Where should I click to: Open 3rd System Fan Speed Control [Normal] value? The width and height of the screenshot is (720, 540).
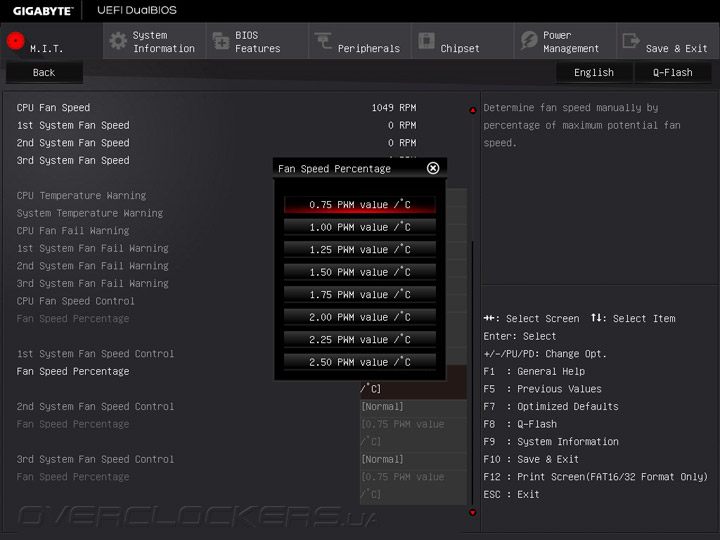pos(413,459)
